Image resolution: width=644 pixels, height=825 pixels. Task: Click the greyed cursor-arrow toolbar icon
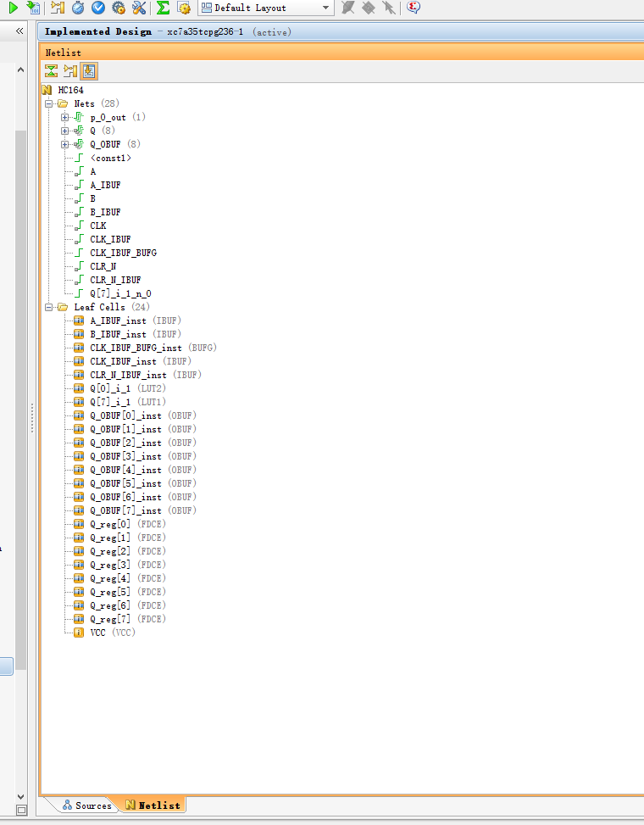(388, 8)
